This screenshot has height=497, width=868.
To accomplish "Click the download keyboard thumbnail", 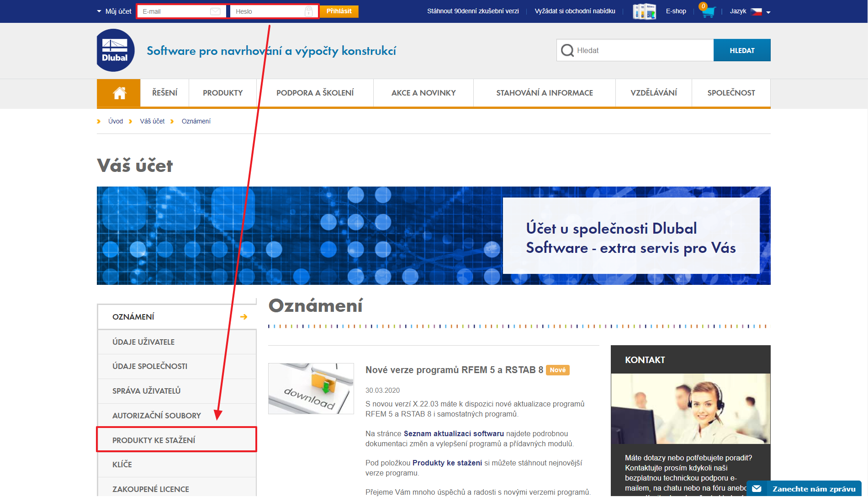I will [311, 389].
